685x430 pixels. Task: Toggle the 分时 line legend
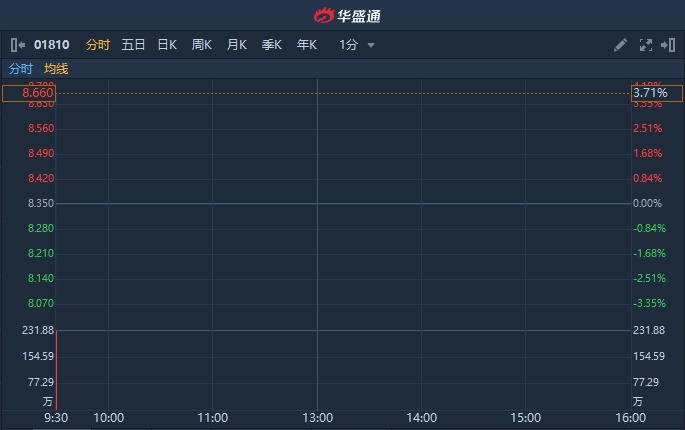(21, 69)
